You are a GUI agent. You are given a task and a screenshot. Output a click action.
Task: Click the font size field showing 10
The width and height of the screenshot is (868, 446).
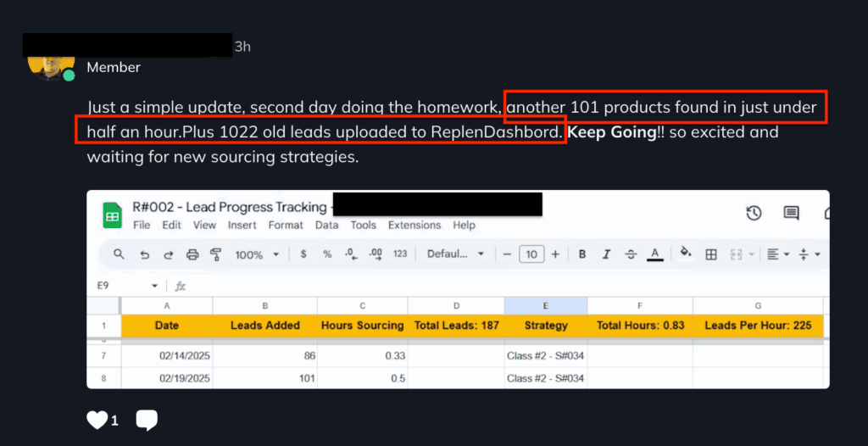coord(531,254)
